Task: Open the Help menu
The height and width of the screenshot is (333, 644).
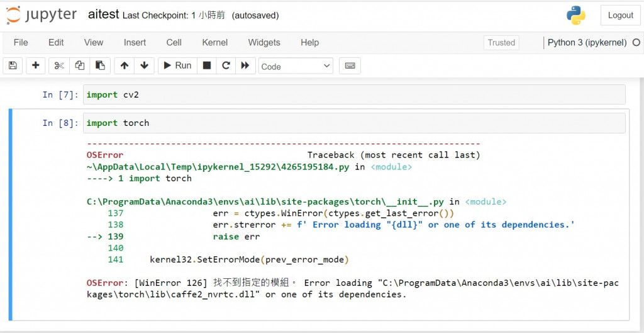Action: coord(309,42)
